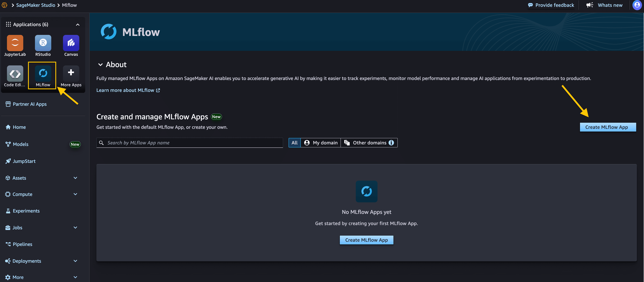Click the Jobs briefcase icon
The image size is (644, 282).
(x=8, y=228)
